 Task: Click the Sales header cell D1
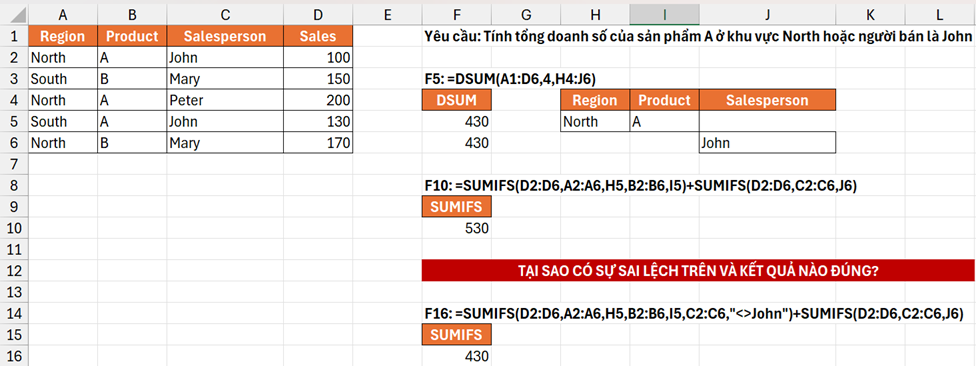click(x=318, y=37)
